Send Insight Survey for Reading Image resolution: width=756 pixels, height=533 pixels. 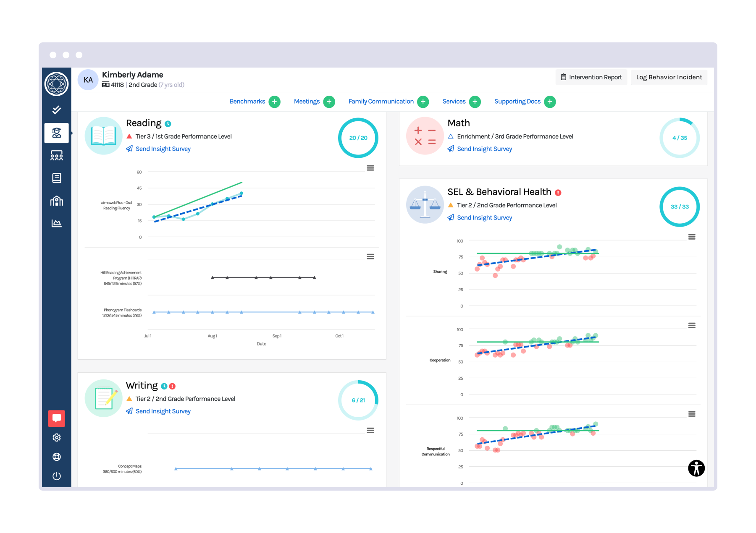tap(163, 149)
